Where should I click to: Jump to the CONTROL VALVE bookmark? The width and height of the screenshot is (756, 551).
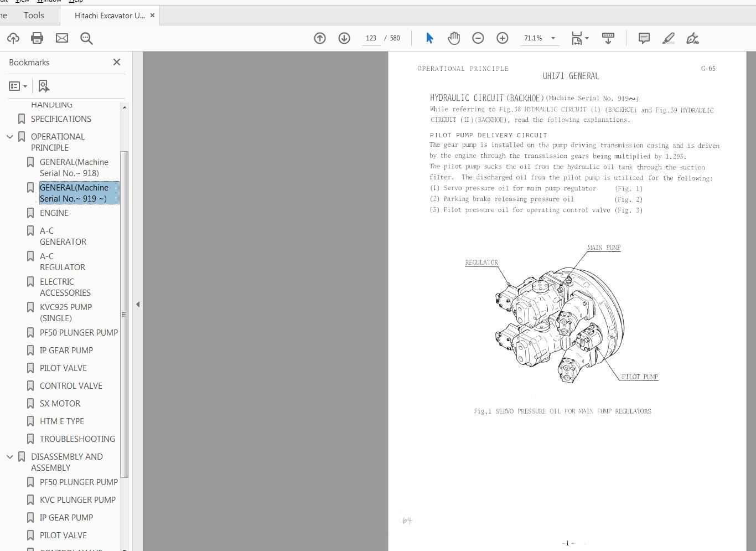(71, 385)
